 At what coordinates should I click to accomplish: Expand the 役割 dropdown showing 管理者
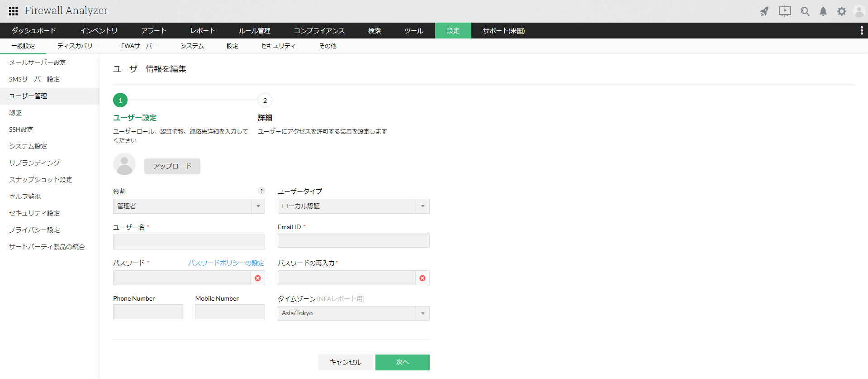point(189,206)
